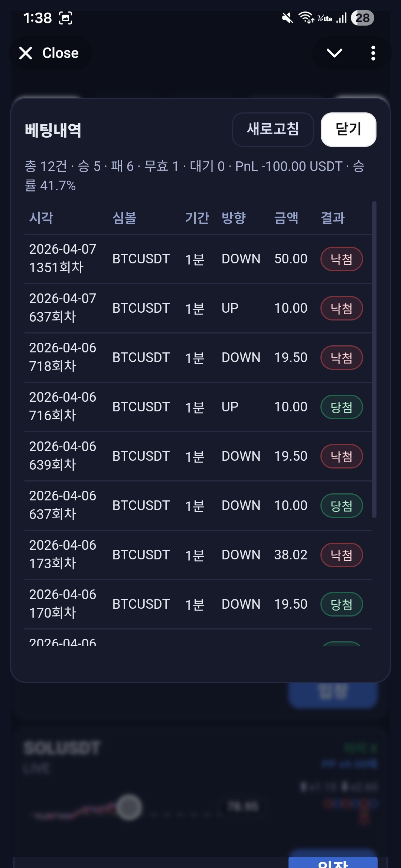Image resolution: width=401 pixels, height=868 pixels.
Task: Tap 낙첨 badge on 173회차 row
Action: point(341,555)
